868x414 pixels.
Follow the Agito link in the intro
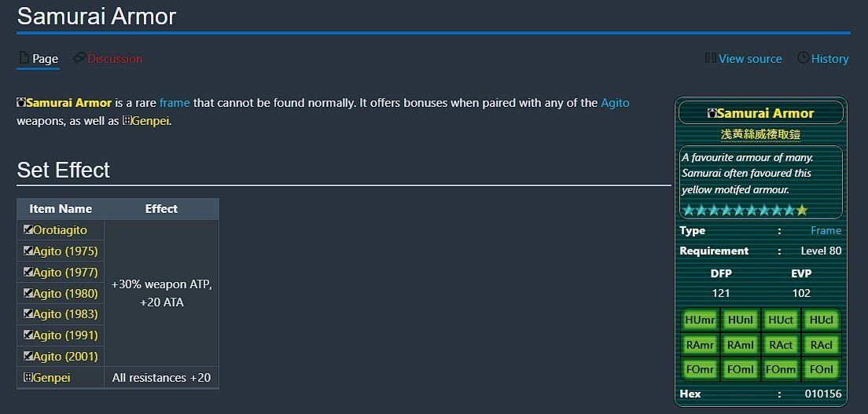pyautogui.click(x=615, y=103)
